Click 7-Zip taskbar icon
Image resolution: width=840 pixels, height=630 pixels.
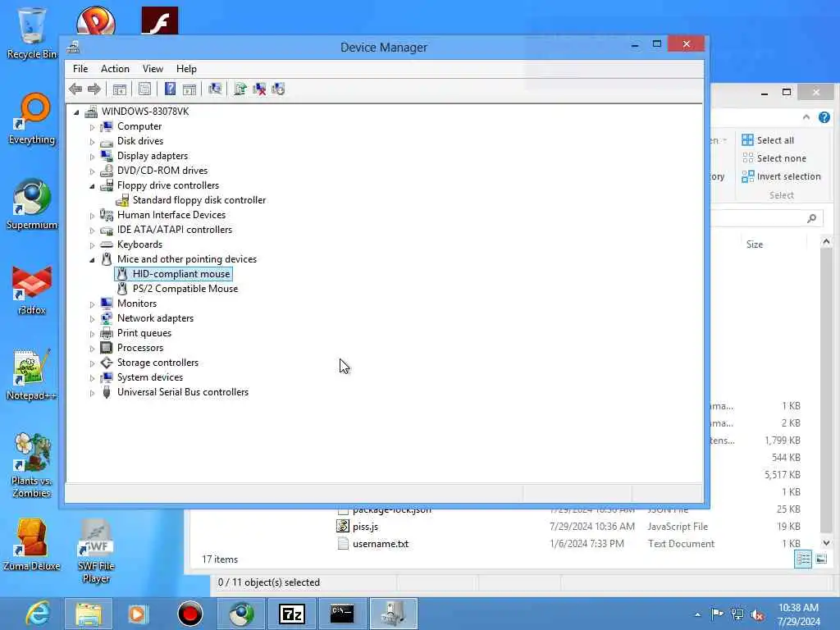(292, 614)
